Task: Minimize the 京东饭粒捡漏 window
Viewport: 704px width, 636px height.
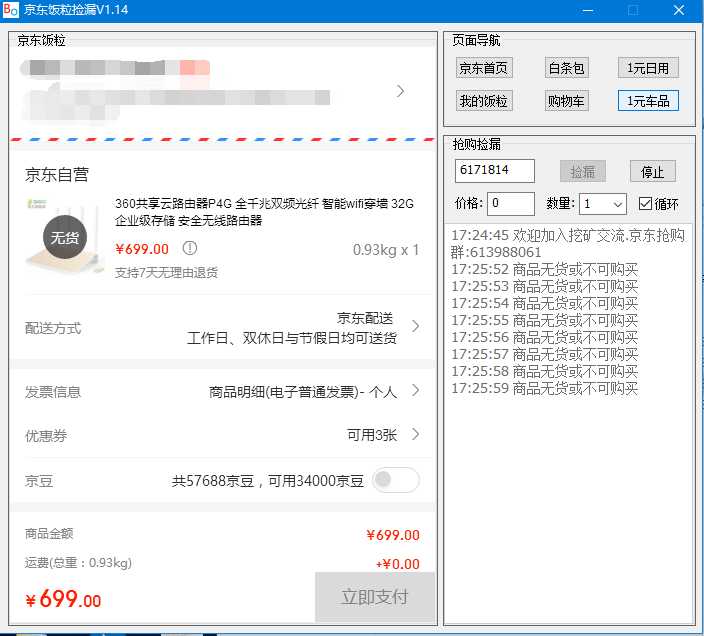Action: click(588, 10)
